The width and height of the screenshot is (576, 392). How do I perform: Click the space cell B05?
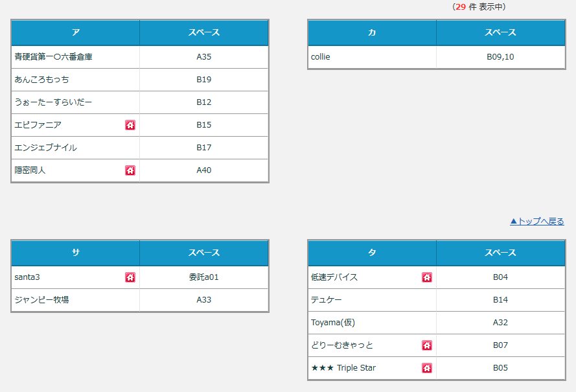(500, 368)
